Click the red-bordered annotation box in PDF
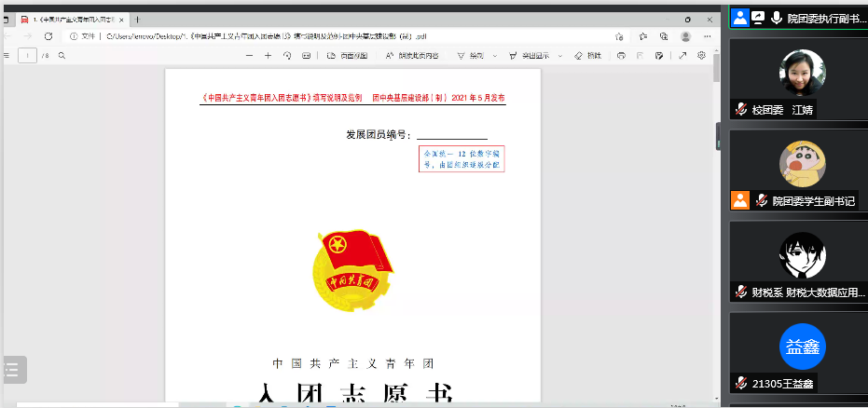Image resolution: width=868 pixels, height=408 pixels. pyautogui.click(x=462, y=158)
